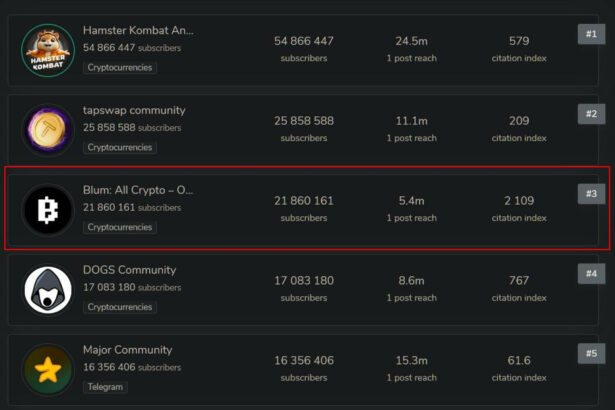Click the Telegram tag under Major Community
615x410 pixels.
tap(105, 387)
